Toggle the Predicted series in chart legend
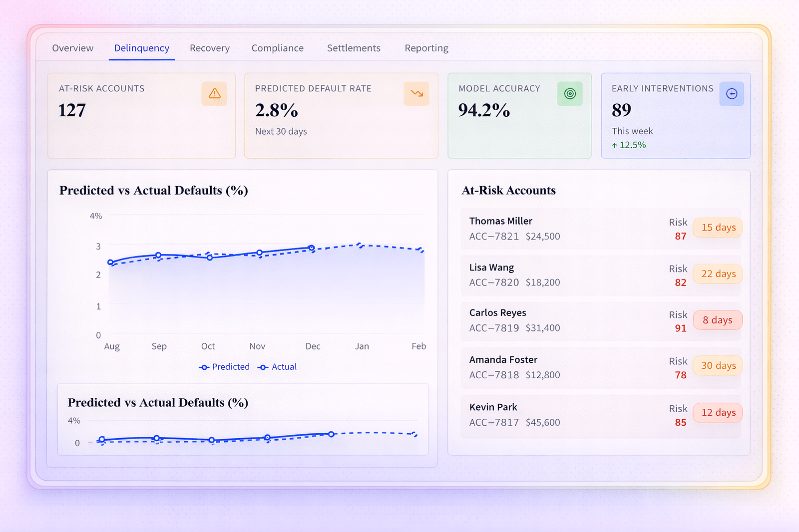This screenshot has height=532, width=799. 224,367
